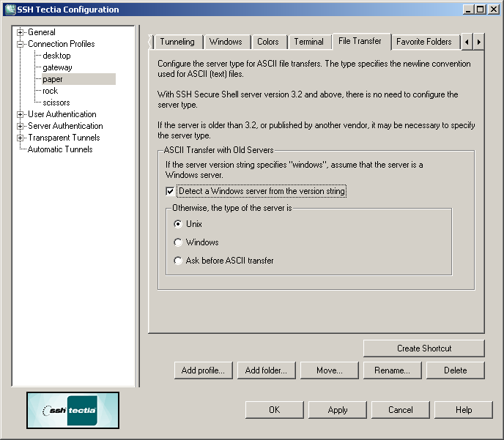
Task: Switch to the Tunneling tab
Action: click(x=178, y=42)
